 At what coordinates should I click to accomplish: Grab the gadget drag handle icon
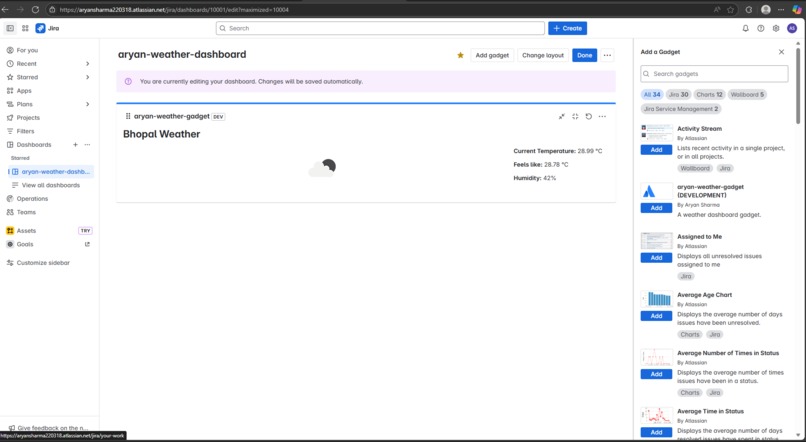tap(128, 116)
